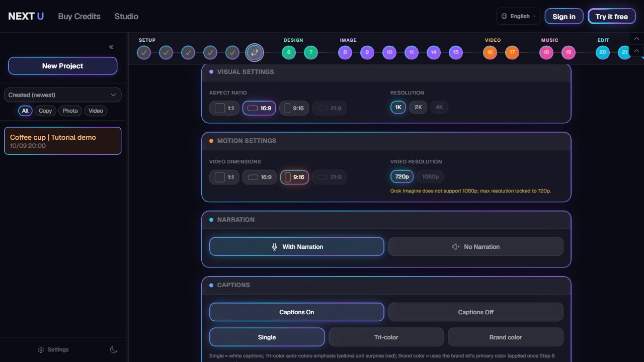The height and width of the screenshot is (362, 644).
Task: Select disabled 21:9 aspect ratio in Visual Settings
Action: (330, 108)
